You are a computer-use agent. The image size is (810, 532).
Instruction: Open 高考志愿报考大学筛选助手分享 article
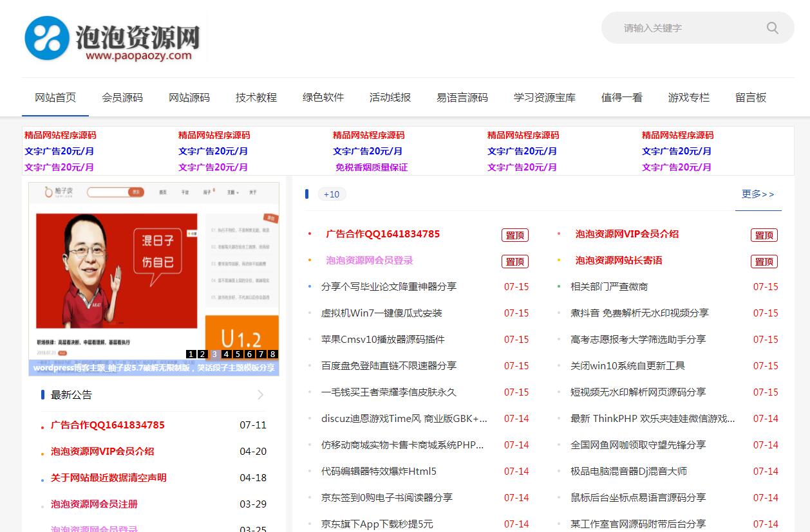[638, 340]
